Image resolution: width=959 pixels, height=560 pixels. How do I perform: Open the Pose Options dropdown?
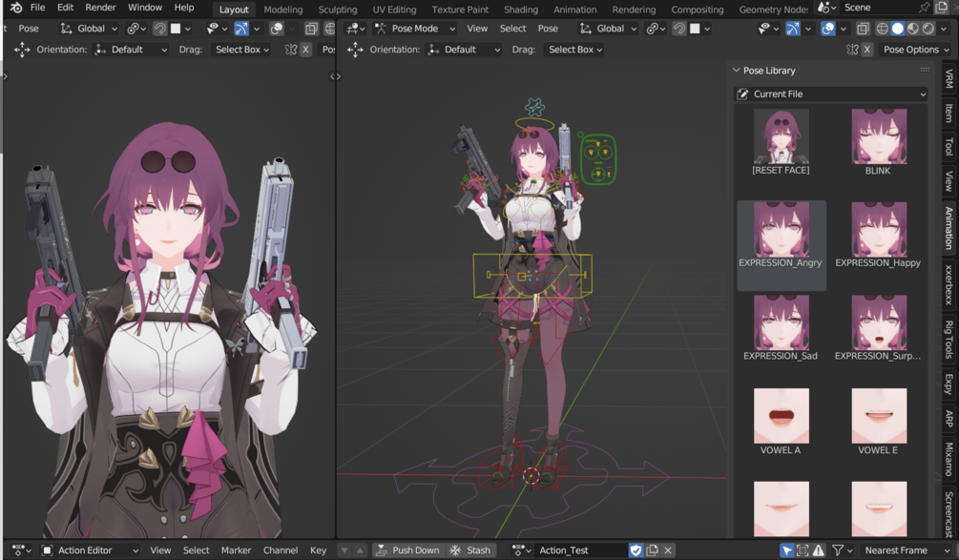(x=915, y=50)
